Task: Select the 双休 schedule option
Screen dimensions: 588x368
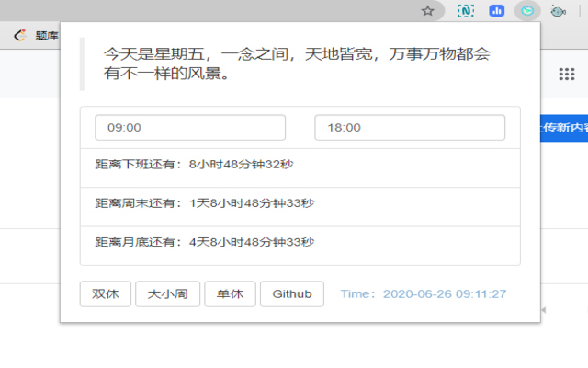Action: [x=106, y=294]
